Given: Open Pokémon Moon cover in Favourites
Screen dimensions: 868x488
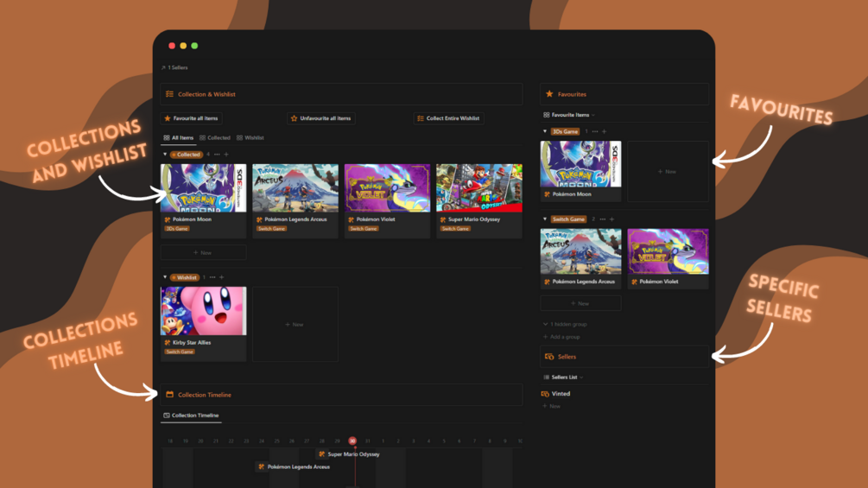Looking at the screenshot, I should [x=580, y=164].
